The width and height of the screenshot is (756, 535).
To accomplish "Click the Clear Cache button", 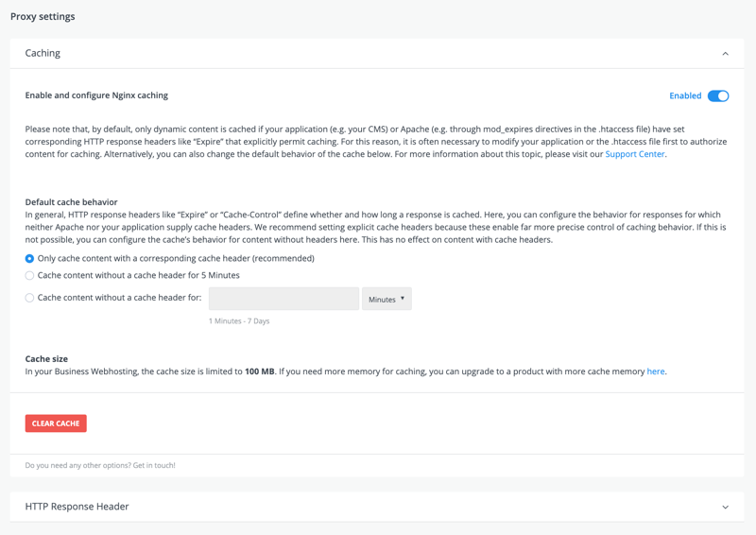I will coord(56,423).
